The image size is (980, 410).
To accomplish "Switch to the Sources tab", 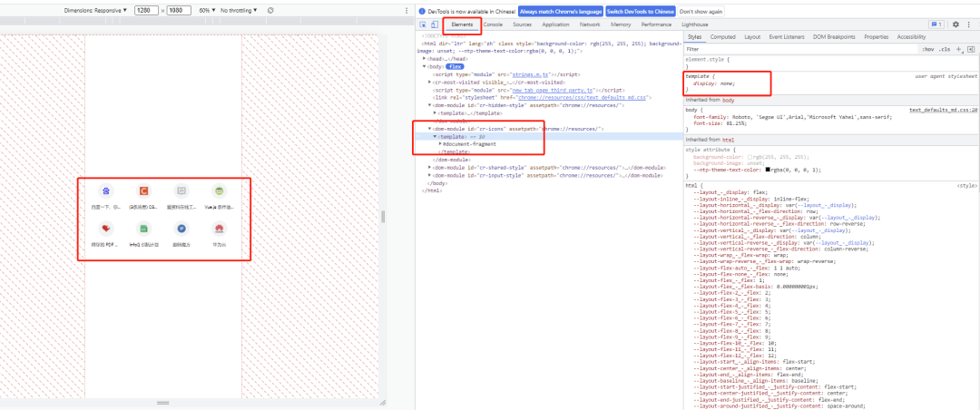I will pos(523,24).
